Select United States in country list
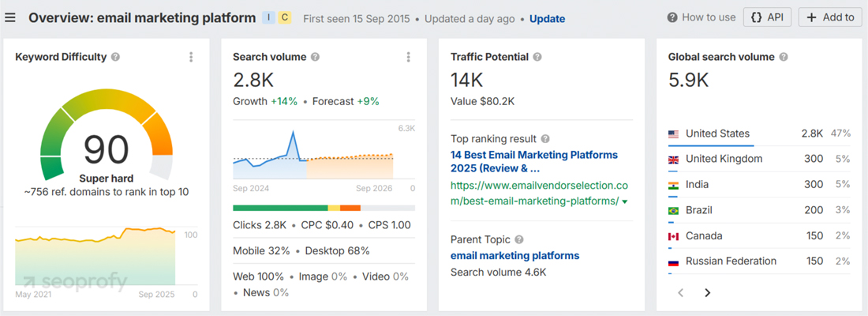 (x=717, y=134)
